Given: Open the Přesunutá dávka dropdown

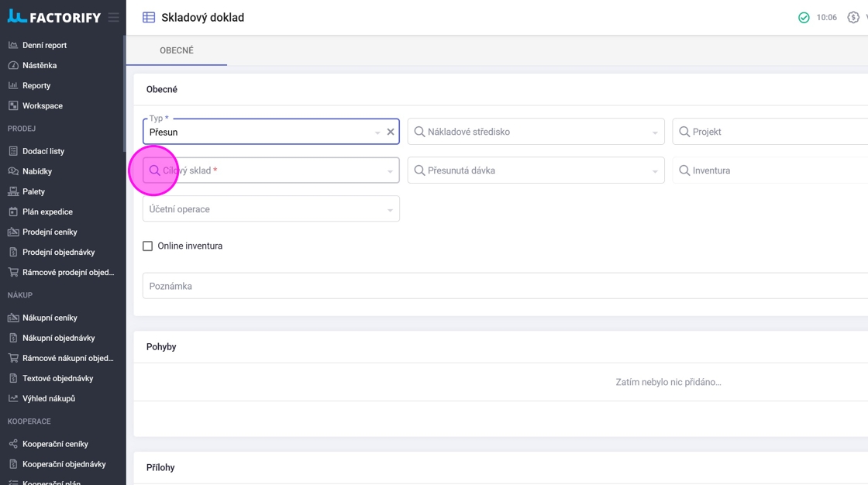Looking at the screenshot, I should (x=655, y=171).
